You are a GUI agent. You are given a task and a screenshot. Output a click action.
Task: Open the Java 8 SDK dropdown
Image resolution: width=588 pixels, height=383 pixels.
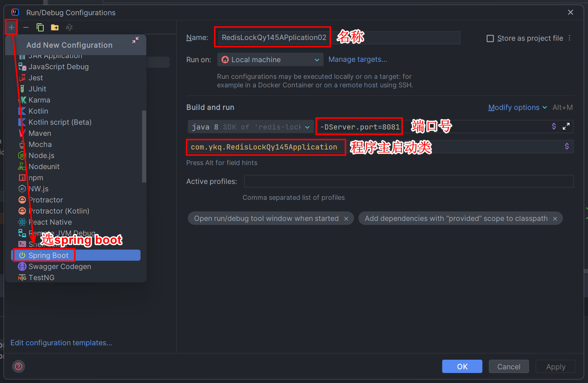click(250, 127)
